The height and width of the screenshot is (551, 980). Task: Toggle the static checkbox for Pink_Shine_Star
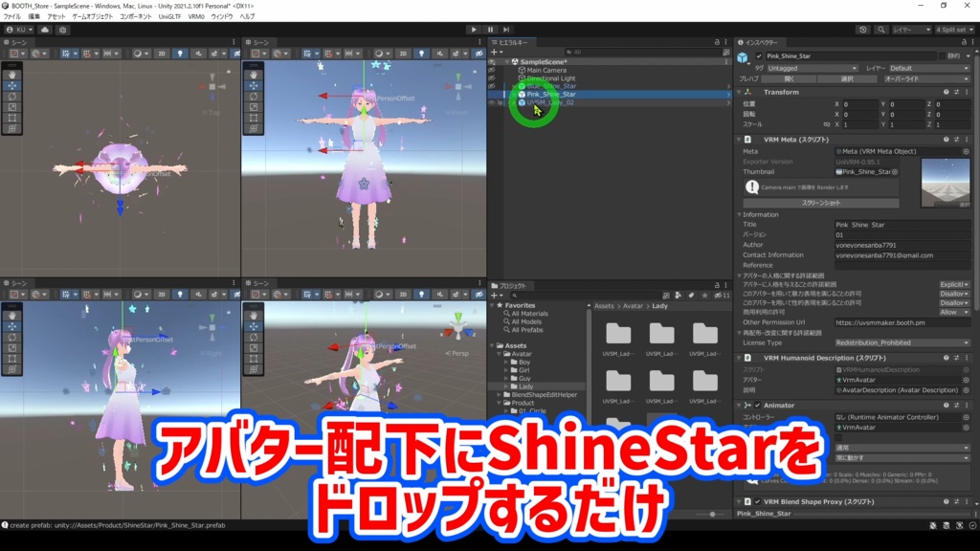pos(942,55)
